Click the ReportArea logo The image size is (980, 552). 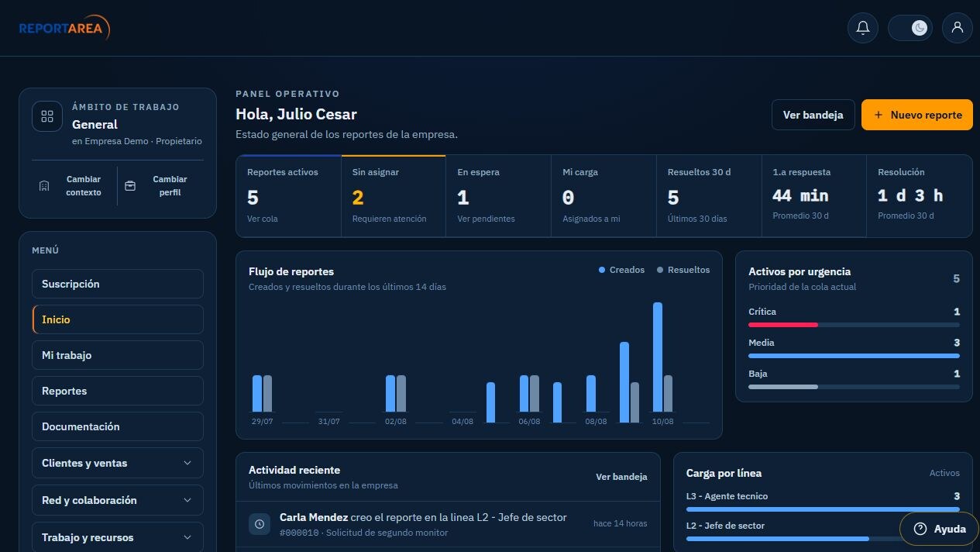point(65,28)
